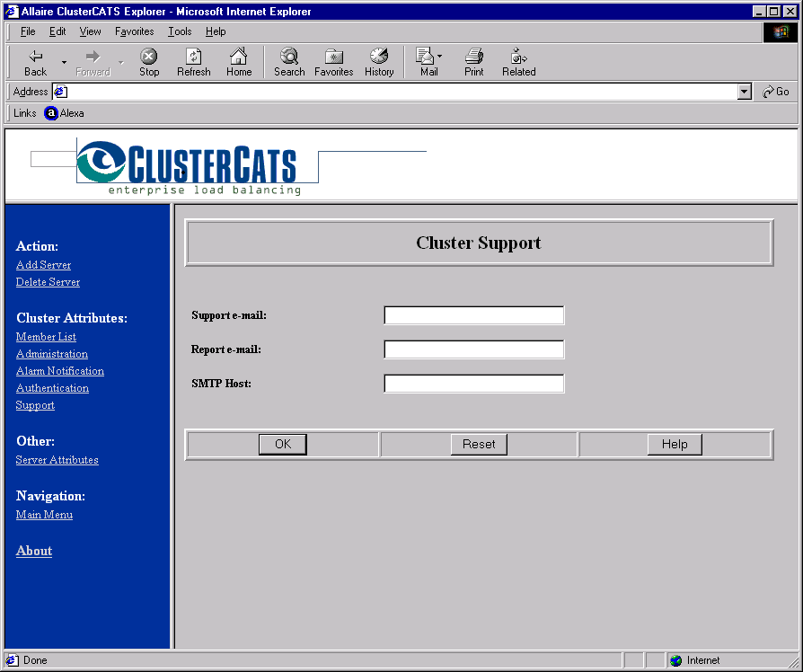
Task: Go to Home page icon
Action: point(239,63)
